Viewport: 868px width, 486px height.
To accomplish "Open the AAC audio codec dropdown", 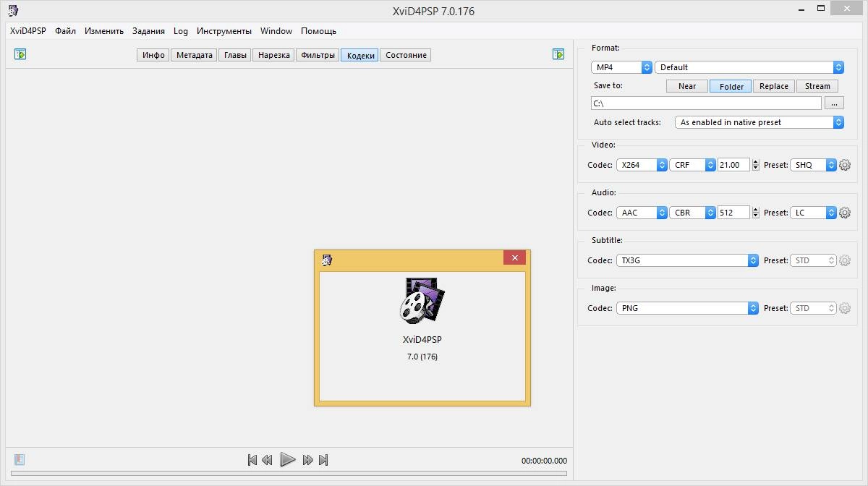I will click(x=642, y=213).
